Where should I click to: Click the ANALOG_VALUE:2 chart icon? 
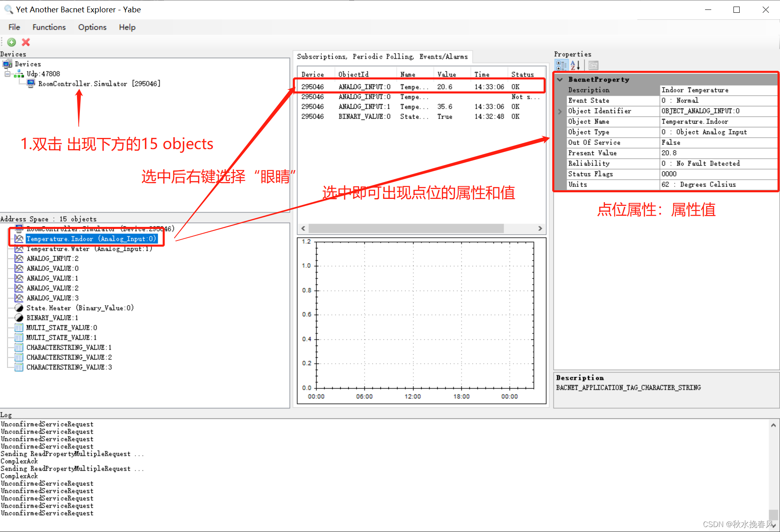19,288
